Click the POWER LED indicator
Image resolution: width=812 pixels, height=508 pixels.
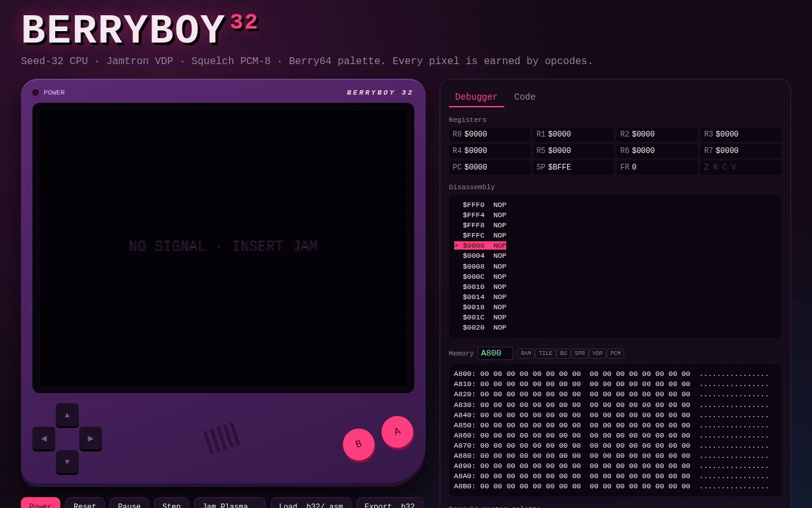[x=36, y=93]
